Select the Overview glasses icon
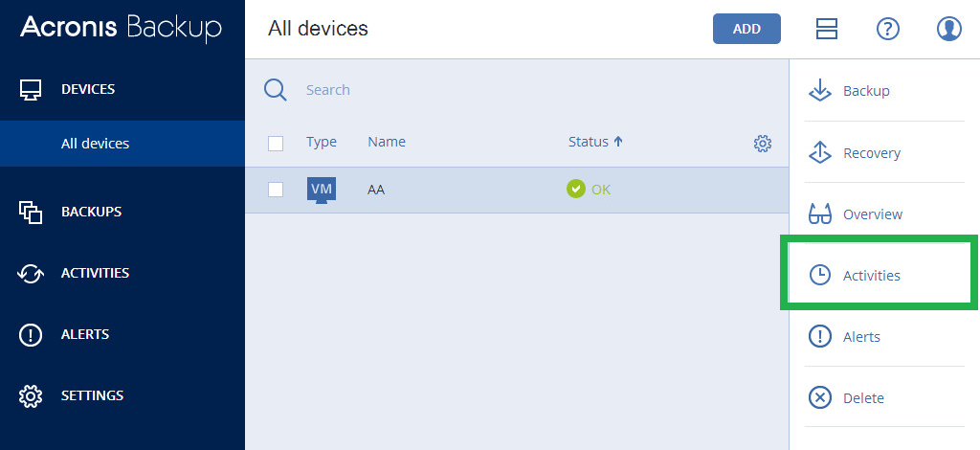Image resolution: width=980 pixels, height=450 pixels. pos(819,214)
